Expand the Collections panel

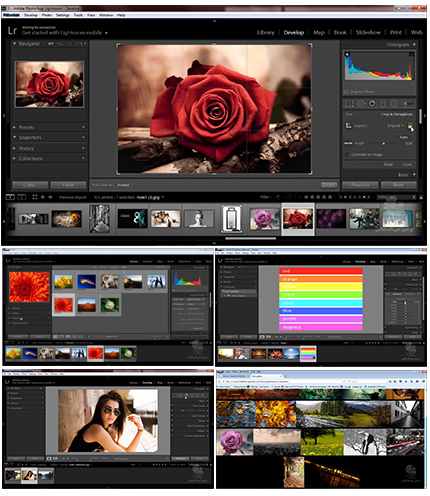15,158
